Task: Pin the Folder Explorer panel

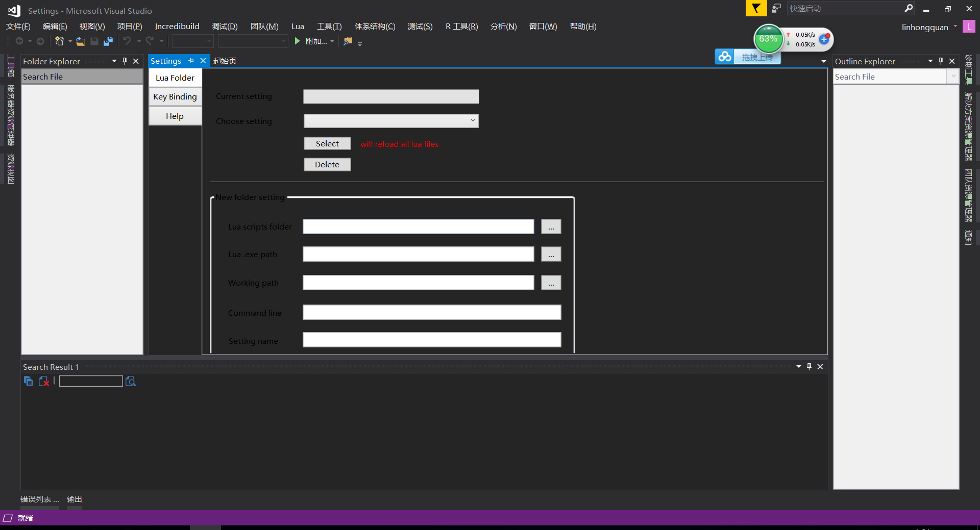Action: tap(125, 61)
